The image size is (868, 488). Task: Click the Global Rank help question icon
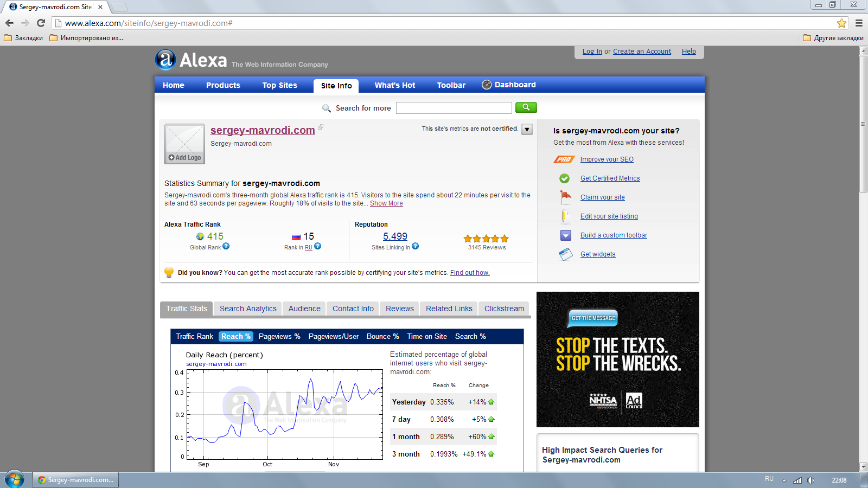coord(226,246)
